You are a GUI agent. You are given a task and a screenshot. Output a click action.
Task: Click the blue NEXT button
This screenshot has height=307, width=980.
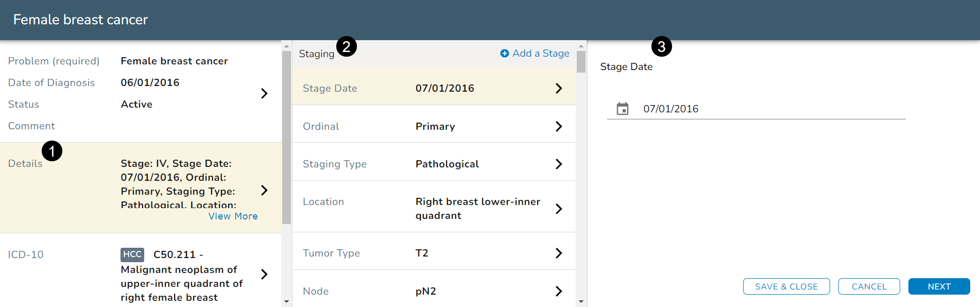click(939, 286)
